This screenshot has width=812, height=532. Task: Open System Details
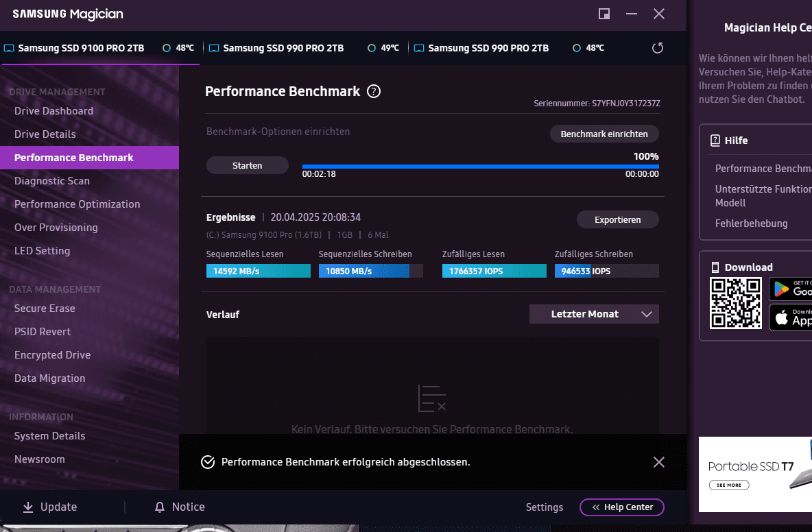coord(49,436)
